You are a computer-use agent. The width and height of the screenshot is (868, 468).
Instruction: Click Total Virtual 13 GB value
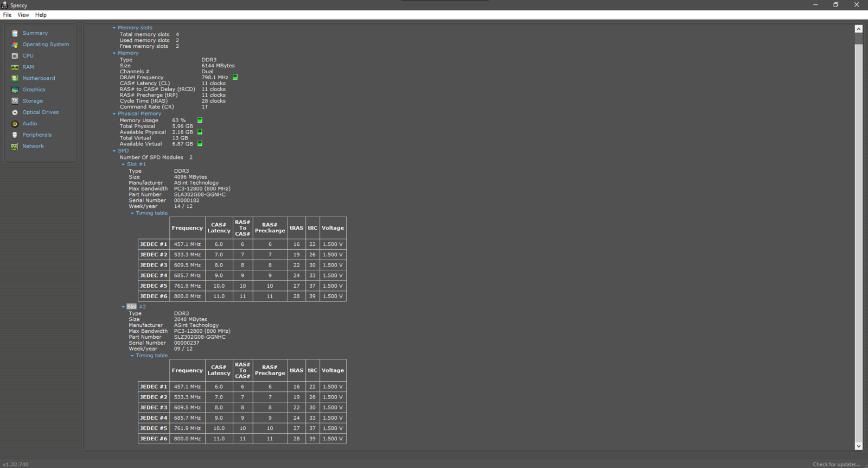180,138
